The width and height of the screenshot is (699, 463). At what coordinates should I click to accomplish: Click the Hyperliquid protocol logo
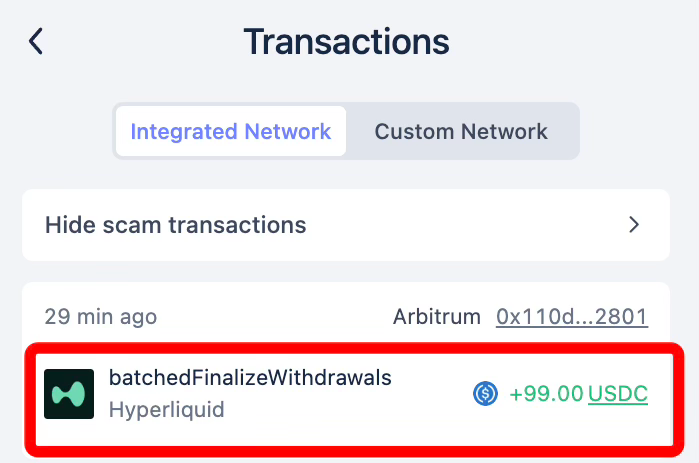(x=69, y=394)
